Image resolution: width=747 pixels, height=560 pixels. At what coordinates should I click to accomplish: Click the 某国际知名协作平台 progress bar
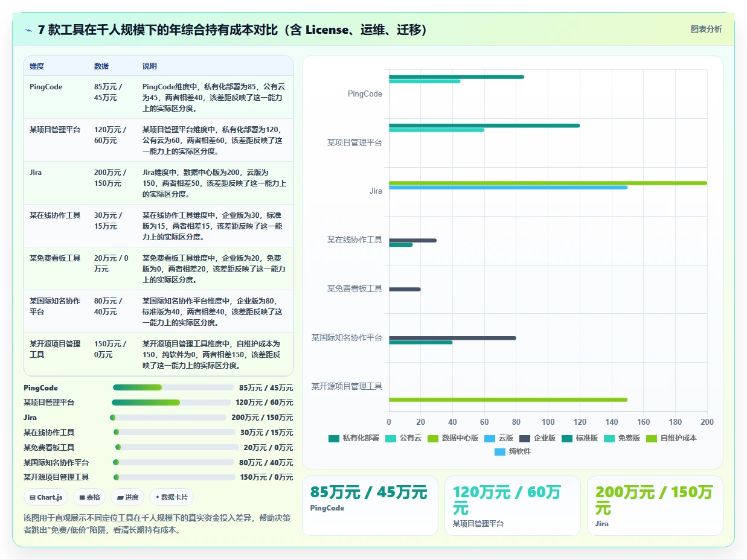click(x=173, y=462)
